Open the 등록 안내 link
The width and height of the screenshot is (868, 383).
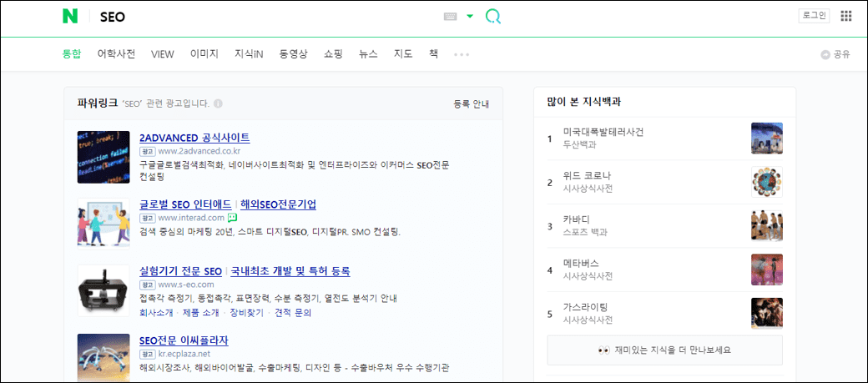(471, 103)
